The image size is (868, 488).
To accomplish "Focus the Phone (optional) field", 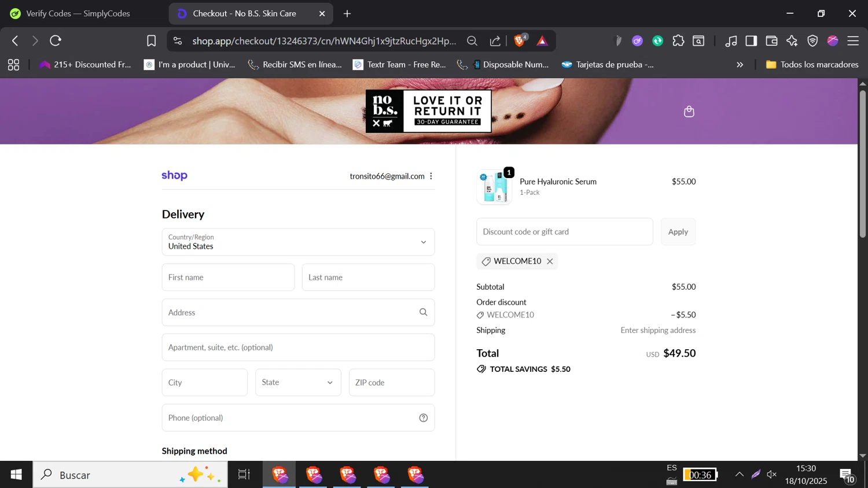I will tap(298, 417).
